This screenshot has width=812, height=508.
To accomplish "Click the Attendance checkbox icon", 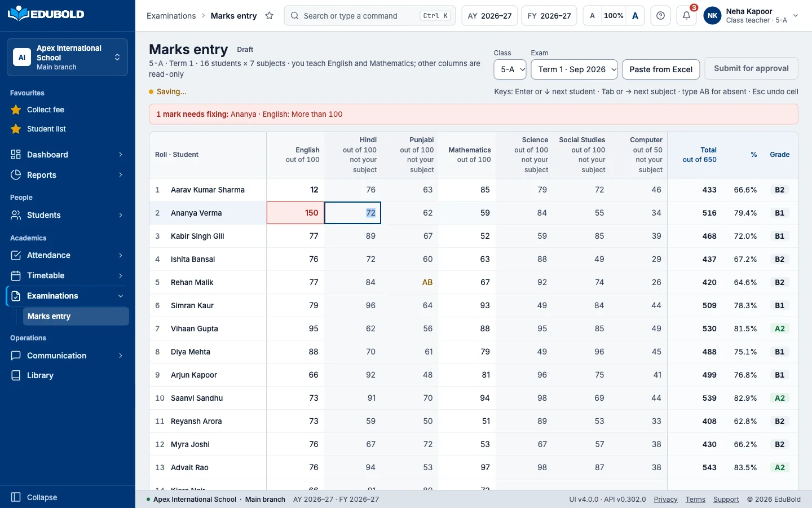I will point(16,255).
